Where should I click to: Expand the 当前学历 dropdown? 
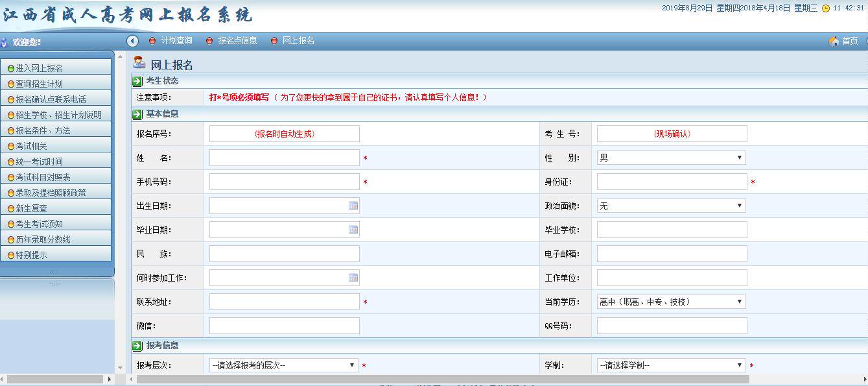coord(671,302)
